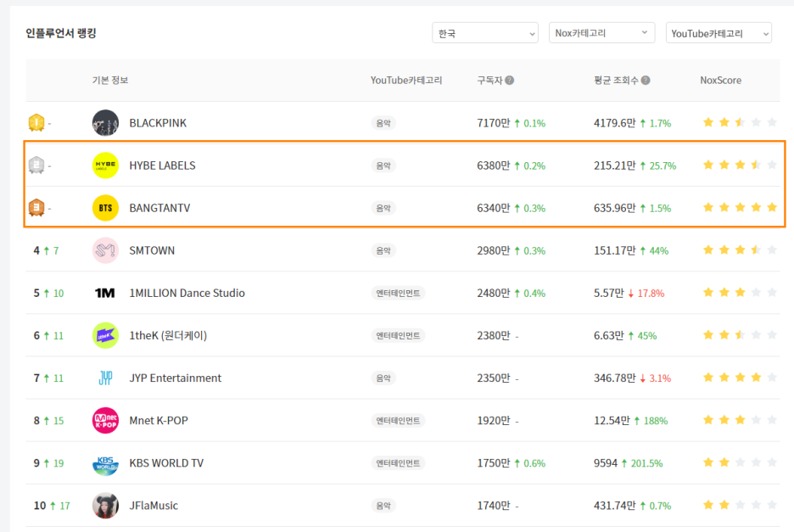Screen dimensions: 794x532
Task: Click BLACKPINK subscriber count 7170만
Action: point(493,123)
